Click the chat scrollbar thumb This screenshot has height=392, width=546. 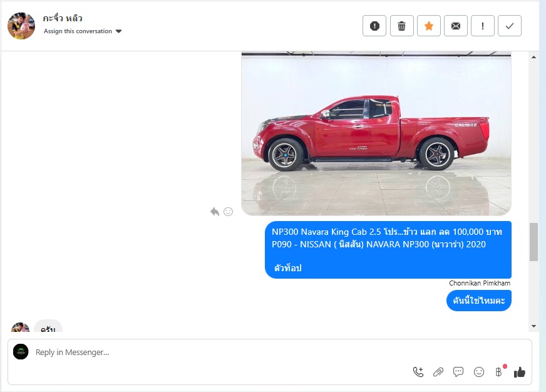pyautogui.click(x=533, y=242)
